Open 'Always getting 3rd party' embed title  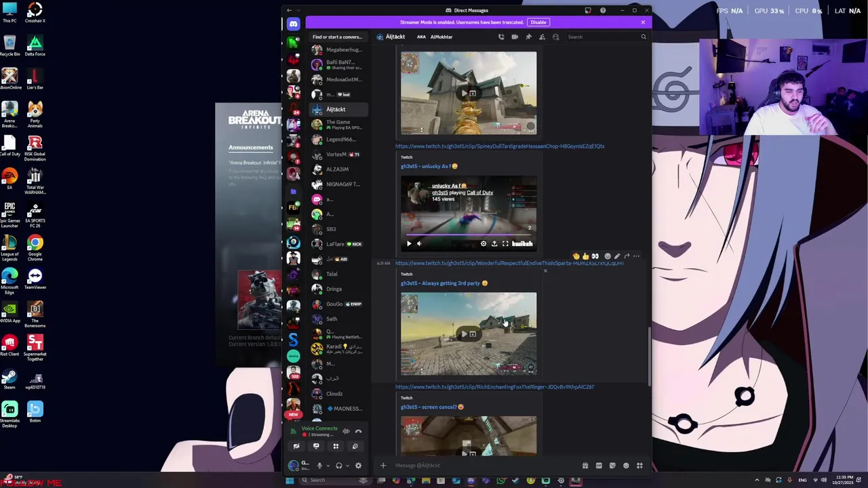[443, 283]
